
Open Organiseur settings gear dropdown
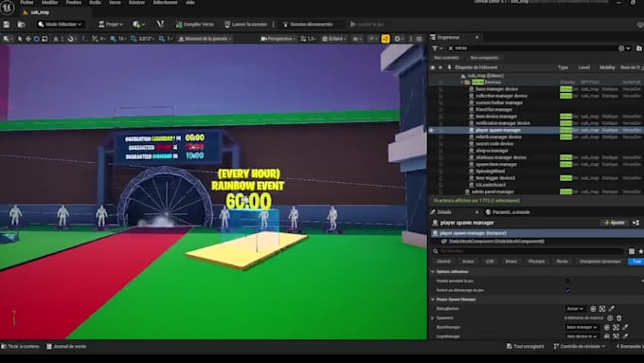pos(624,48)
